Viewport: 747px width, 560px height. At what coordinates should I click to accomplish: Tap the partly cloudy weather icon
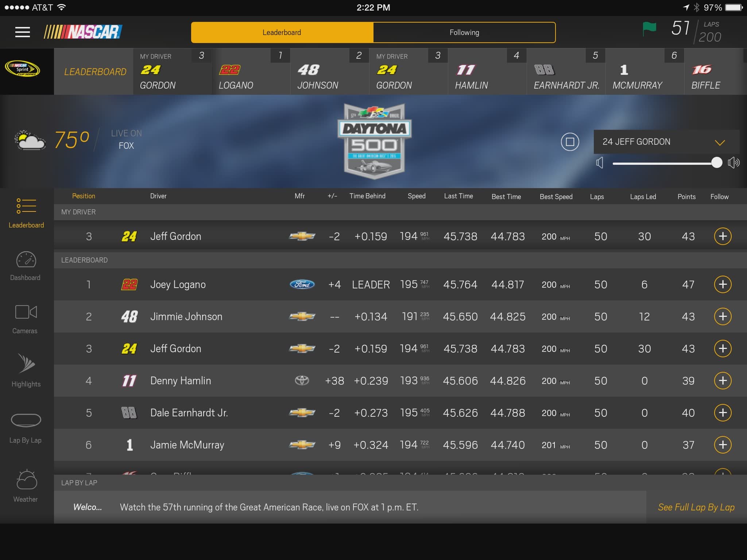click(x=30, y=140)
